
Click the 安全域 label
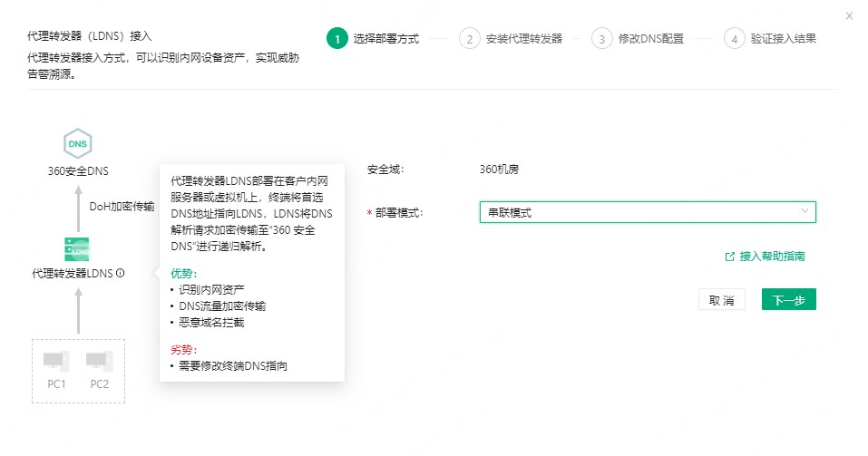tap(385, 170)
